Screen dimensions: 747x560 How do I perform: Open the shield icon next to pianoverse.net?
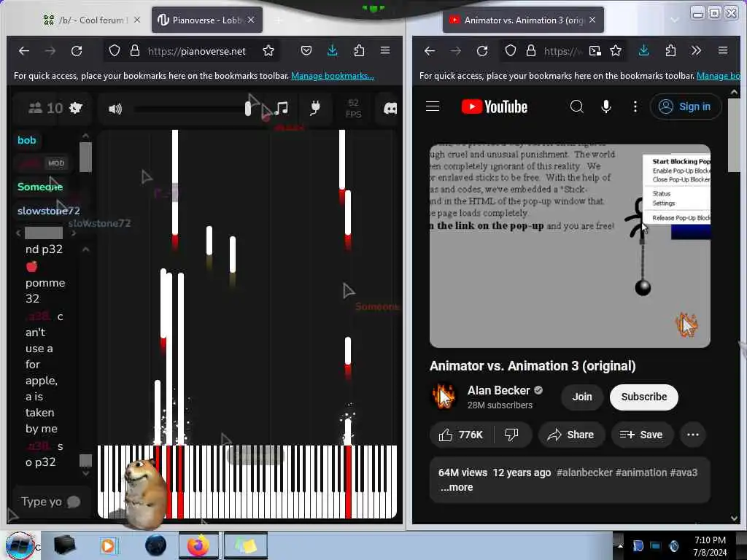115,50
